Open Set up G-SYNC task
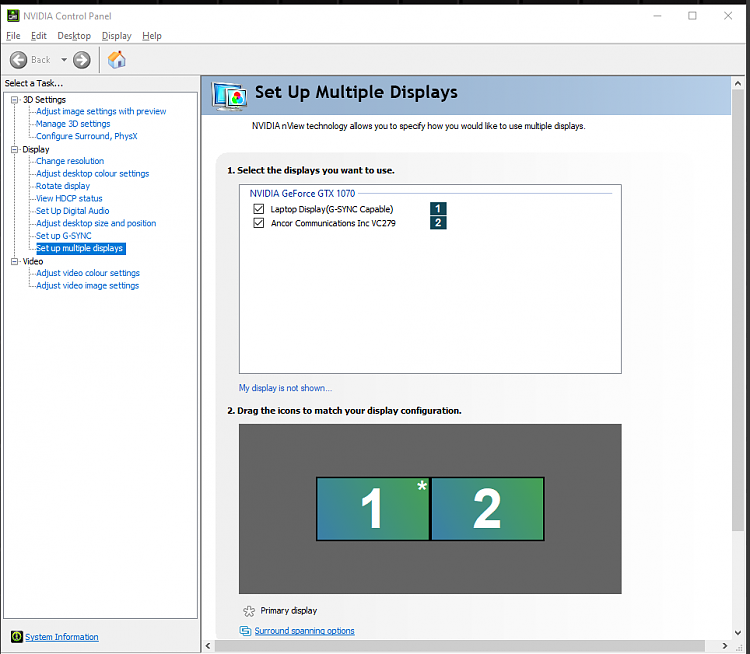Image resolution: width=750 pixels, height=654 pixels. [64, 235]
